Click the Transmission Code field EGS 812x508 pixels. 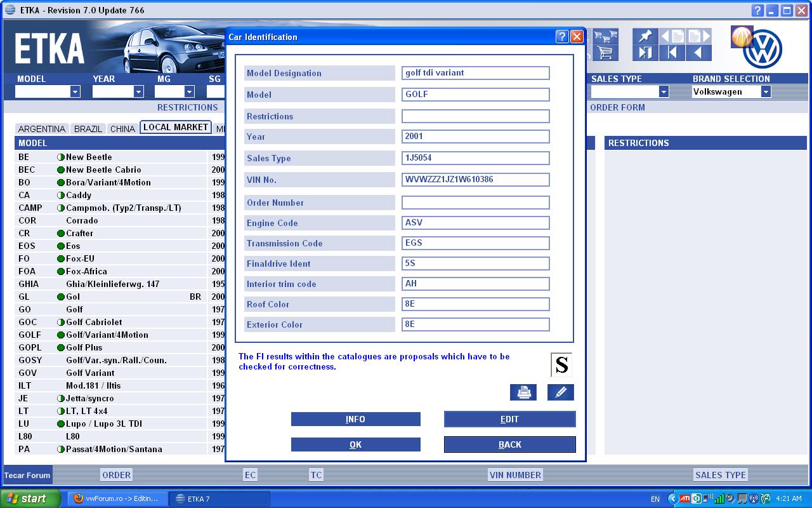point(476,243)
